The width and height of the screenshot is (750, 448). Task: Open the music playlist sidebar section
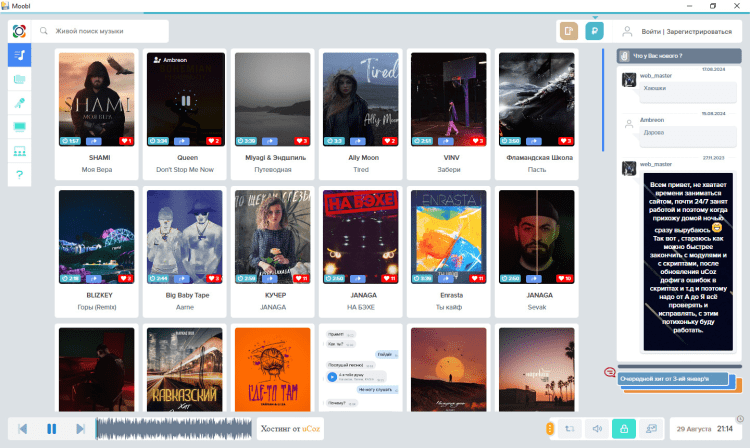tap(19, 55)
